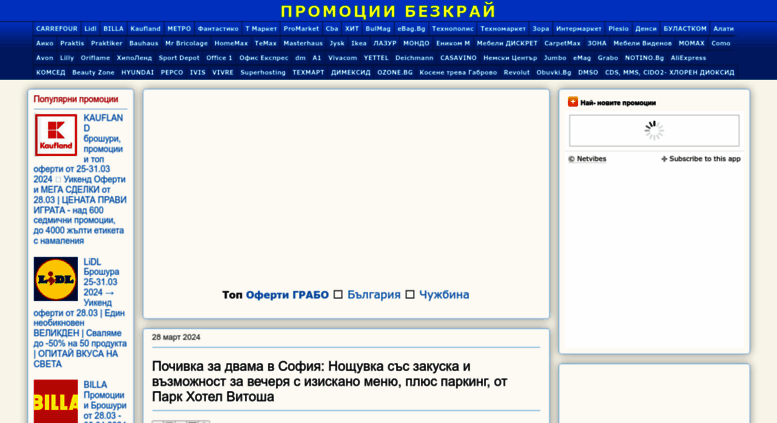Image resolution: width=777 pixels, height=423 pixels.
Task: Open the Зора menu item
Action: [541, 29]
